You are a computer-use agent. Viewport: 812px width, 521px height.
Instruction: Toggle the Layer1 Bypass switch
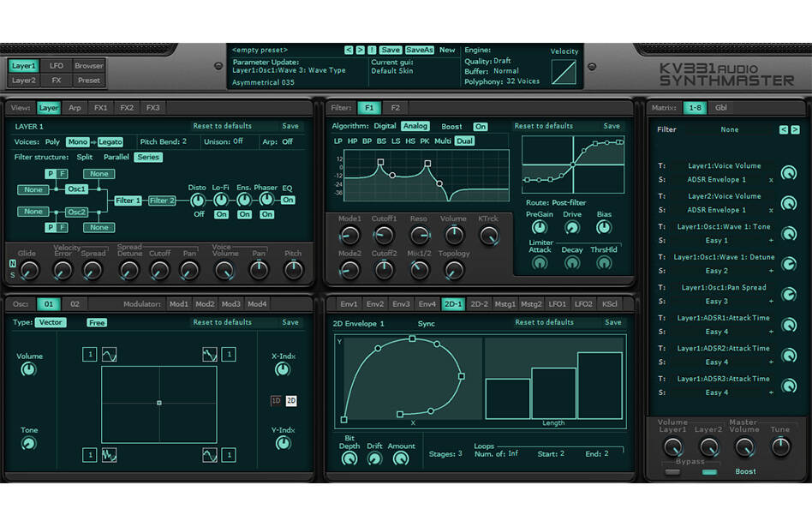click(x=672, y=472)
